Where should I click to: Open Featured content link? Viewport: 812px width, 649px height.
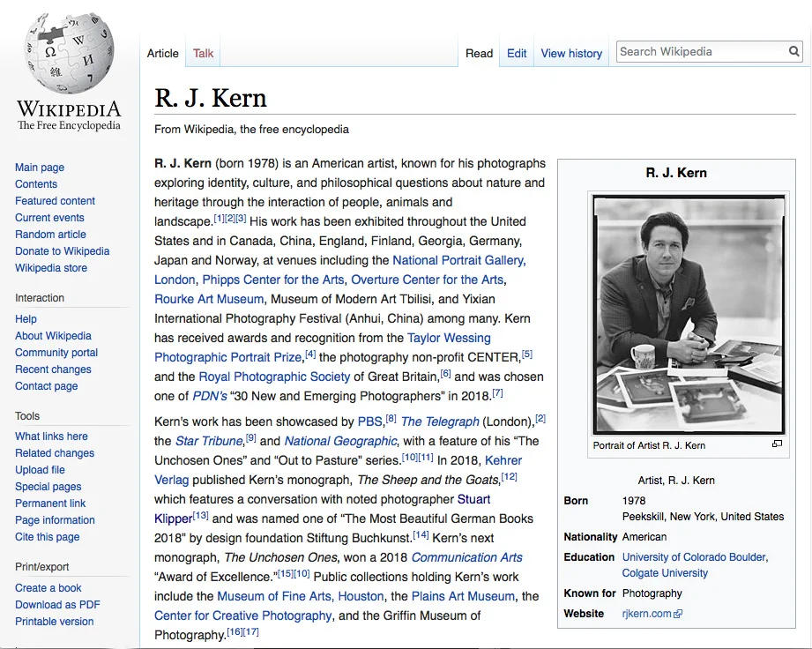(55, 201)
